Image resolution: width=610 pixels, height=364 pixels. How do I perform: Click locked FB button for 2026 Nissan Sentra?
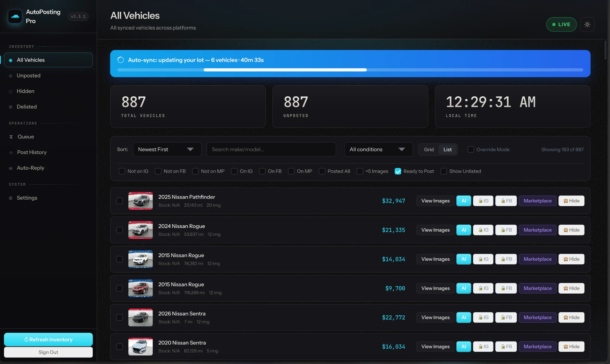pos(506,317)
